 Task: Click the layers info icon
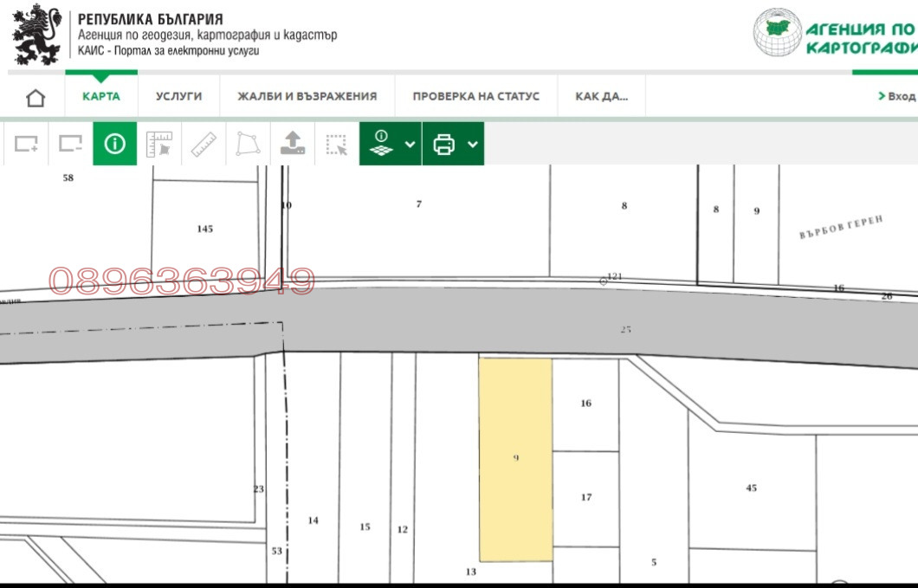381,144
